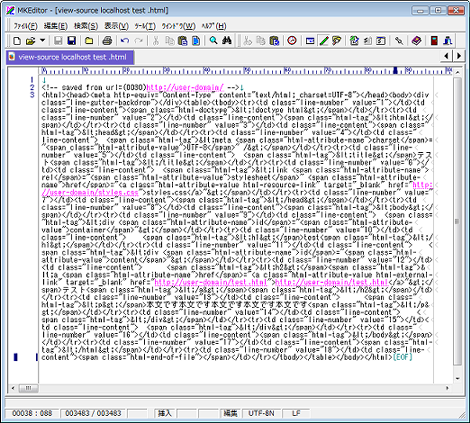This screenshot has width=470, height=423.
Task: Click the second scissors cut icon
Action: pos(247,41)
